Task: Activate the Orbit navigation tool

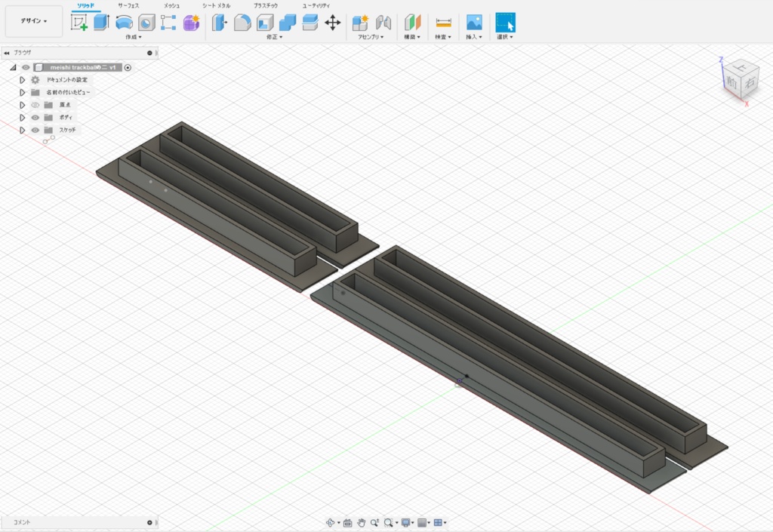Action: coord(331,523)
